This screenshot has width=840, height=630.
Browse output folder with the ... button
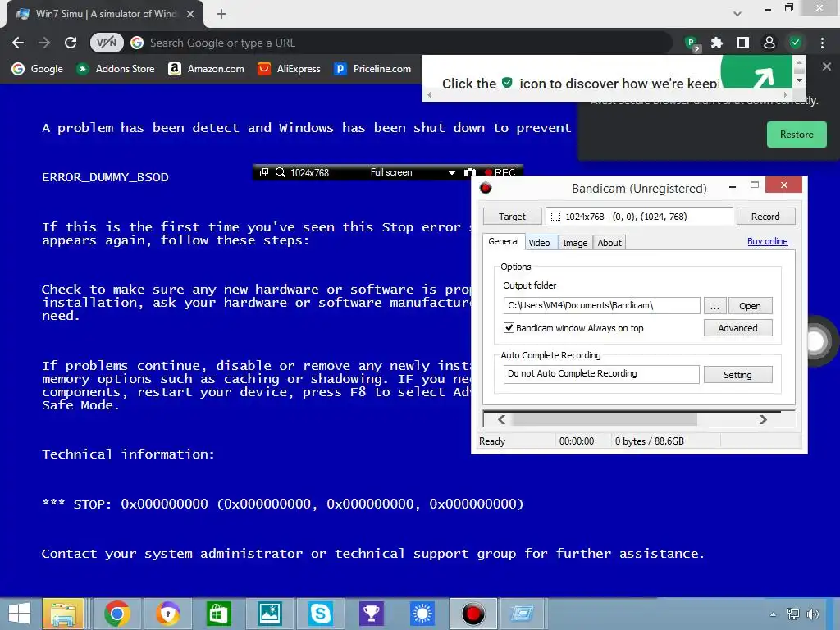pos(714,306)
